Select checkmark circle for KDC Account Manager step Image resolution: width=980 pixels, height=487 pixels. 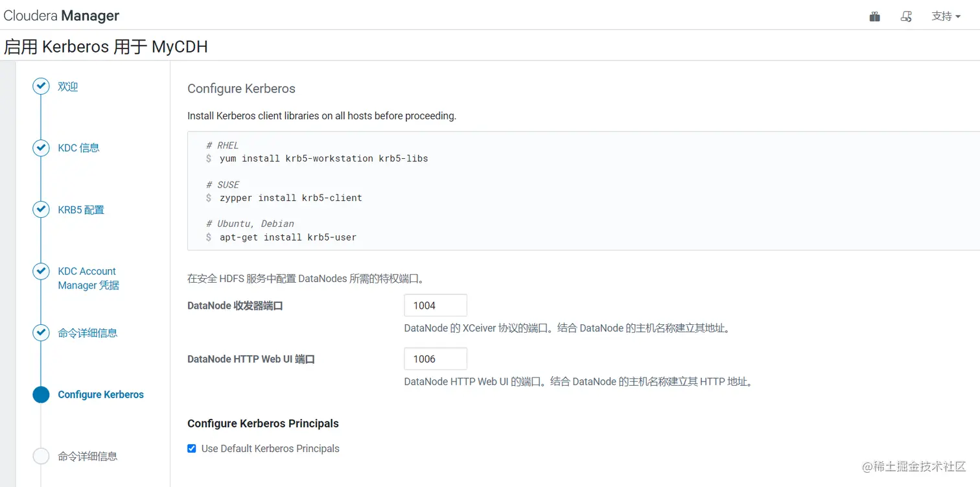coord(41,271)
